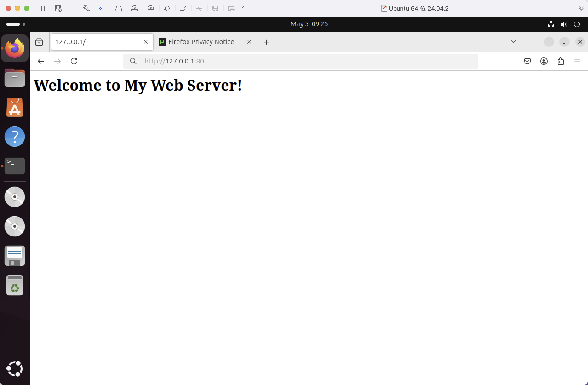Viewport: 588px width, 385px height.
Task: Open the Firefox account icon
Action: coord(544,61)
